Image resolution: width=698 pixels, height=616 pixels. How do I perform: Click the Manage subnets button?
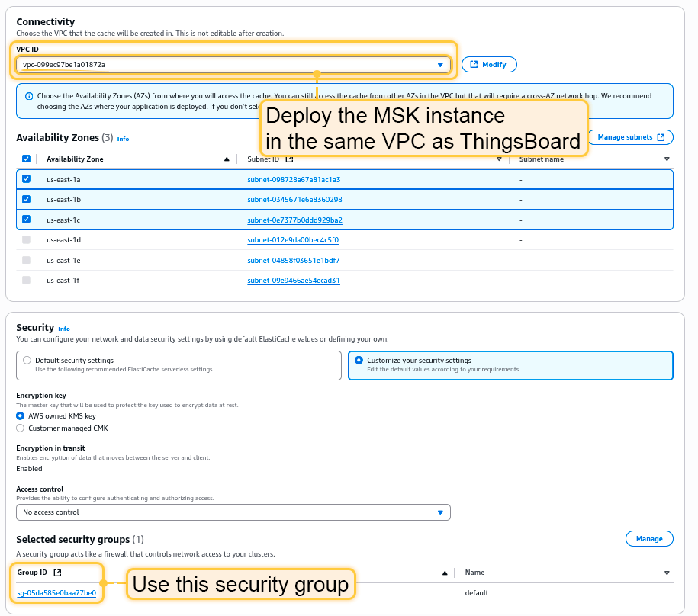pyautogui.click(x=630, y=137)
